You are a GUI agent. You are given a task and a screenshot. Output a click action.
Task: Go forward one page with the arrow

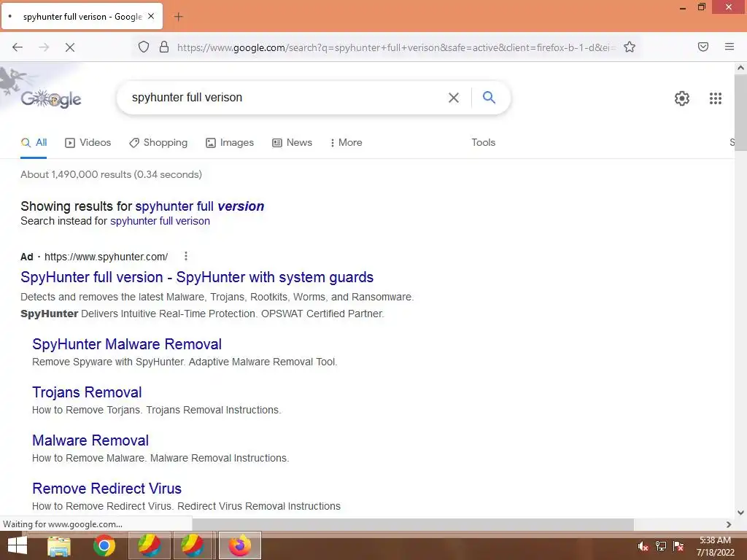point(44,47)
